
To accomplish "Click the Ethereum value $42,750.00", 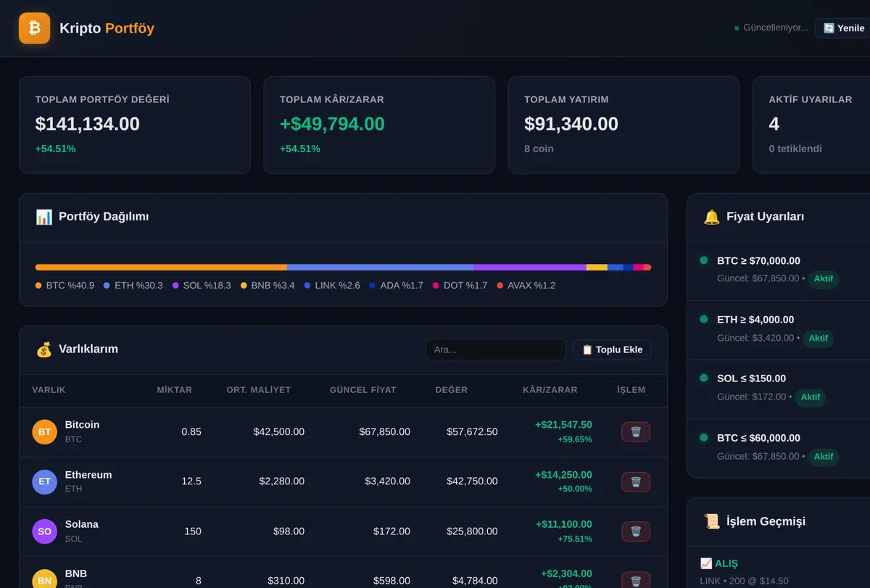I will pyautogui.click(x=472, y=481).
